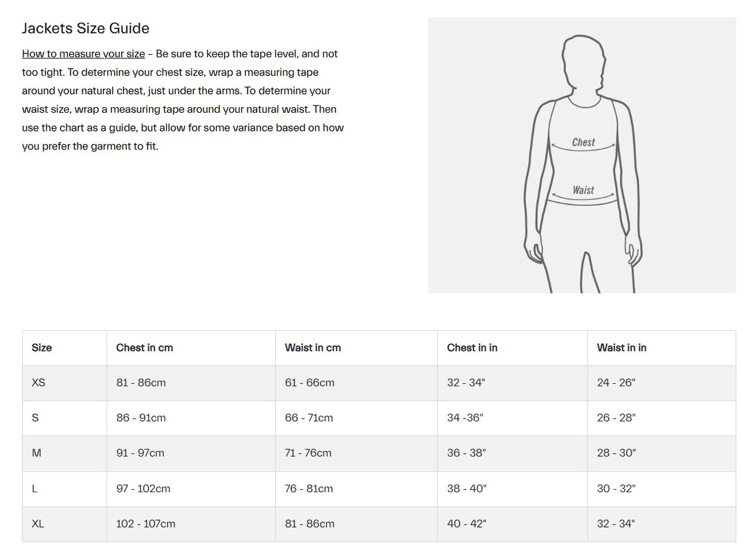756x552 pixels.
Task: Click the 'How to measure your size' link
Action: 83,54
